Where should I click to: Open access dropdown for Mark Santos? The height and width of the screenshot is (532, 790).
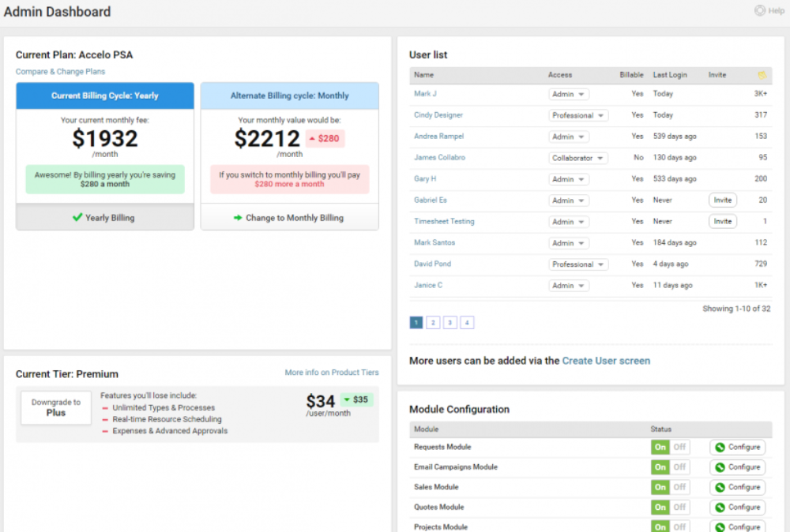point(568,243)
